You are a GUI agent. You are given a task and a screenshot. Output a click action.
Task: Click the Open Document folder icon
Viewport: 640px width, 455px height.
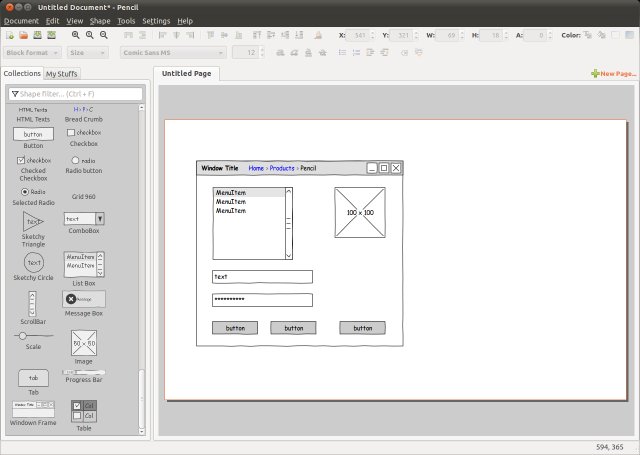click(23, 35)
